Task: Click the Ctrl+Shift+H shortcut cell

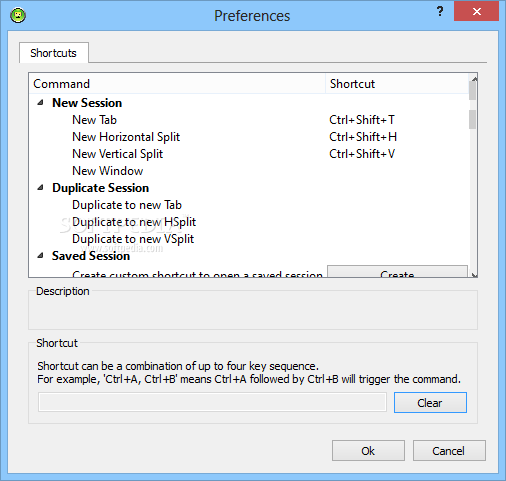Action: 363,137
